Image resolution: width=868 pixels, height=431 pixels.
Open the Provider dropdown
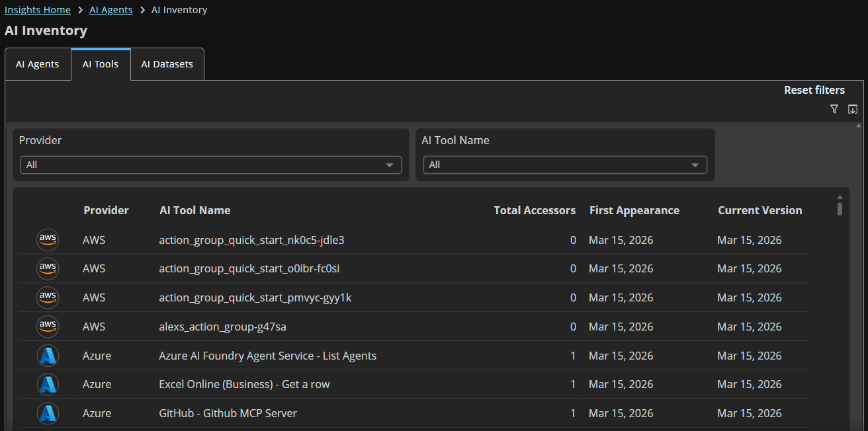coord(210,165)
